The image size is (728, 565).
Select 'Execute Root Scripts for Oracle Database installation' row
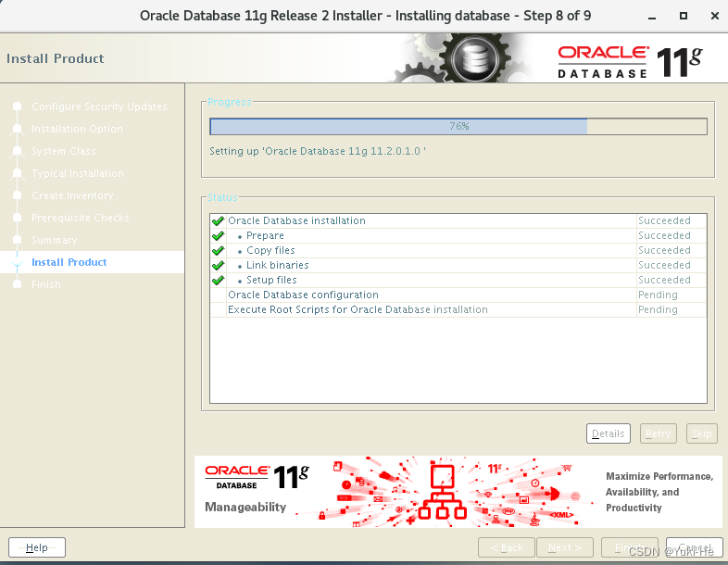(458, 309)
